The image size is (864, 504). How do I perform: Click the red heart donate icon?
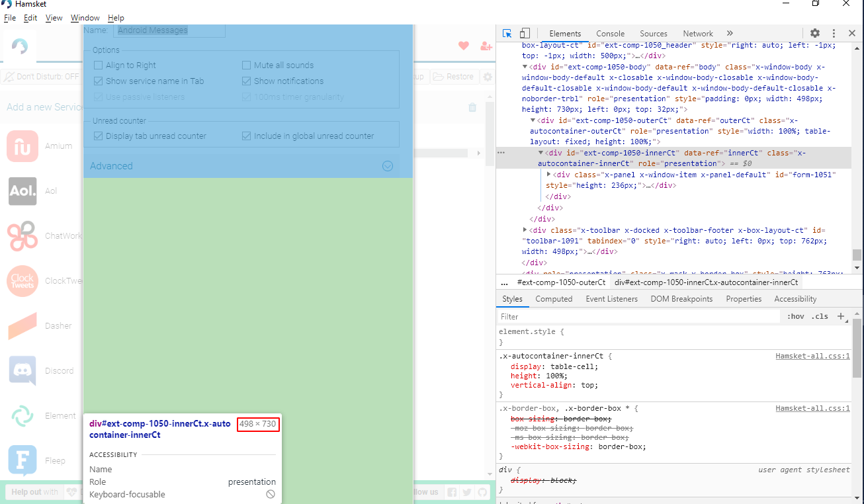[464, 46]
